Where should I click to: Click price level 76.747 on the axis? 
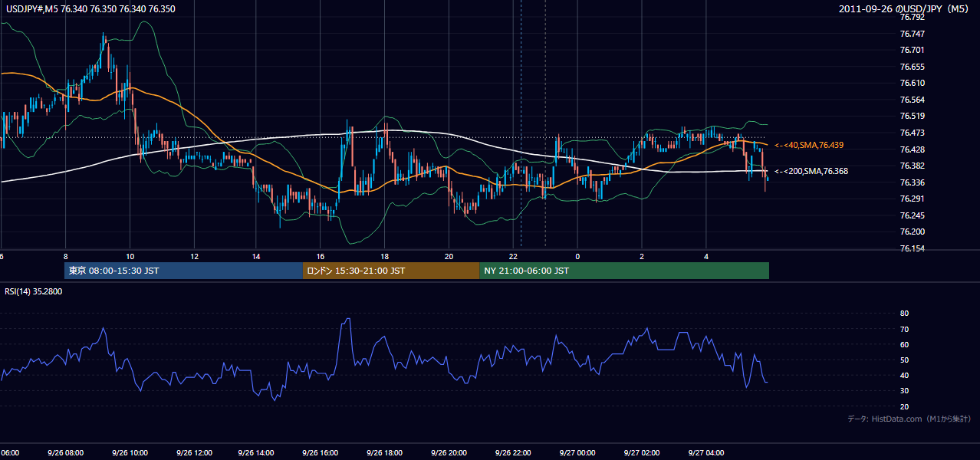913,34
